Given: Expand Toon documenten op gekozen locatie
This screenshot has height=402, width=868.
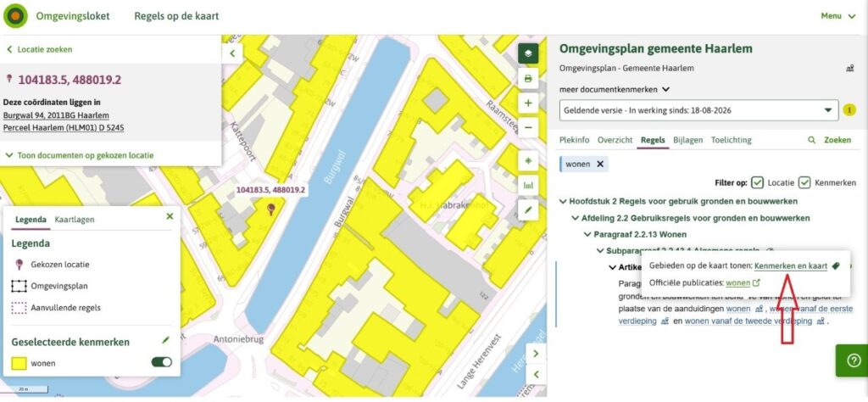Looking at the screenshot, I should 80,155.
